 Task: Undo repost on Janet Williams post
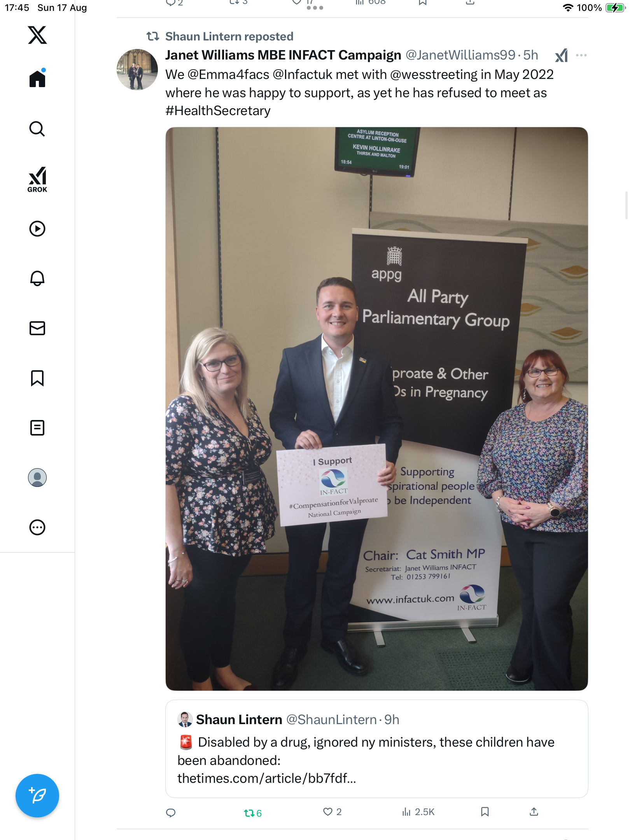pos(253,812)
